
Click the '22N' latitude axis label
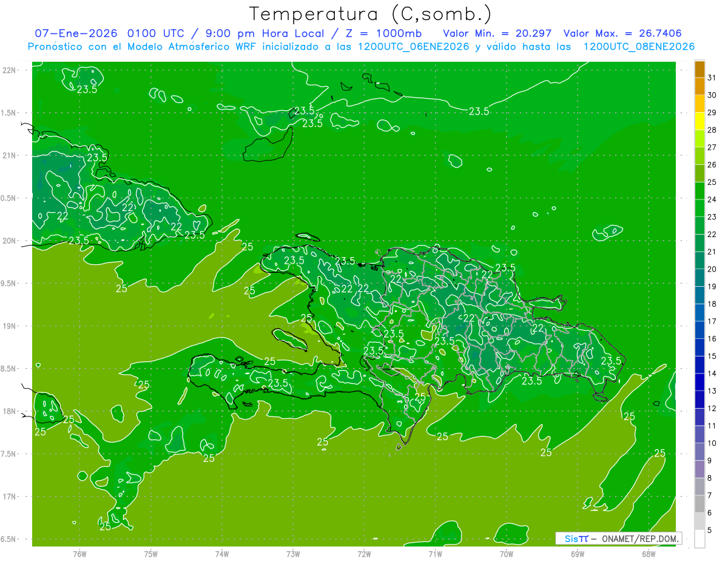tap(10, 70)
